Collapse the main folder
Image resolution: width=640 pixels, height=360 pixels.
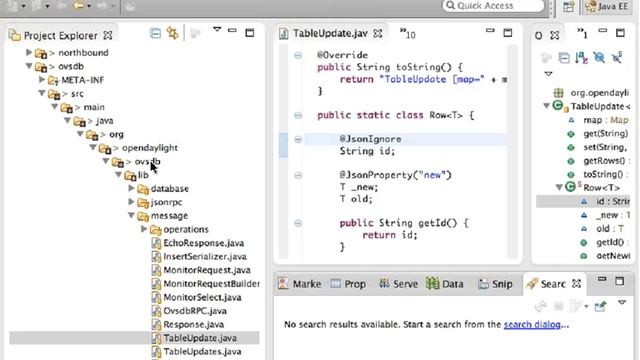(55, 107)
